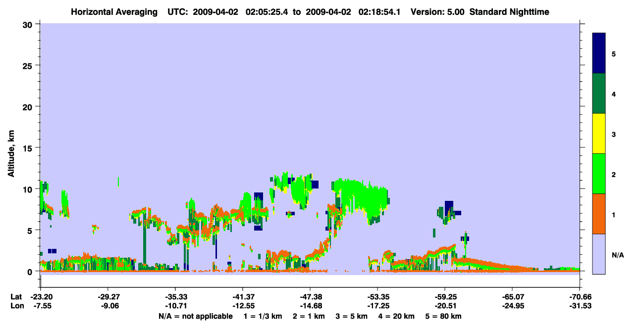Screen dimensions: 644x330
Task: Click the legend note 'N/A = not applicable'
Action: (196, 316)
